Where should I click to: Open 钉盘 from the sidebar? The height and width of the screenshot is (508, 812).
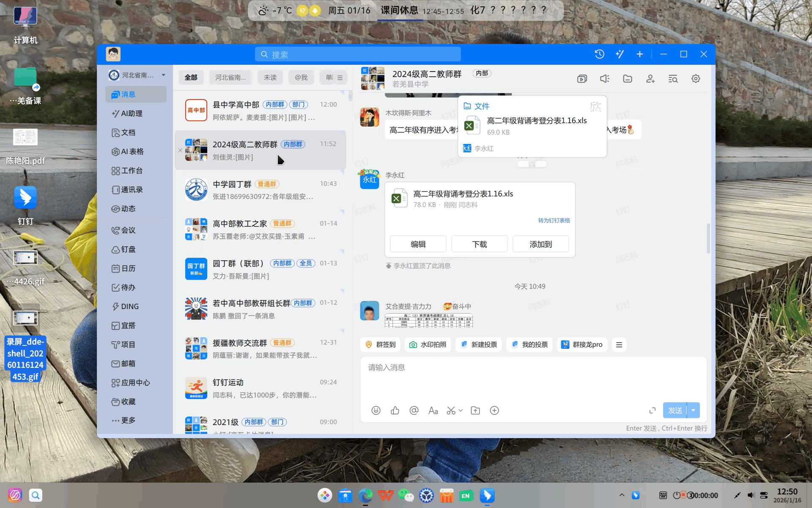[x=129, y=249]
